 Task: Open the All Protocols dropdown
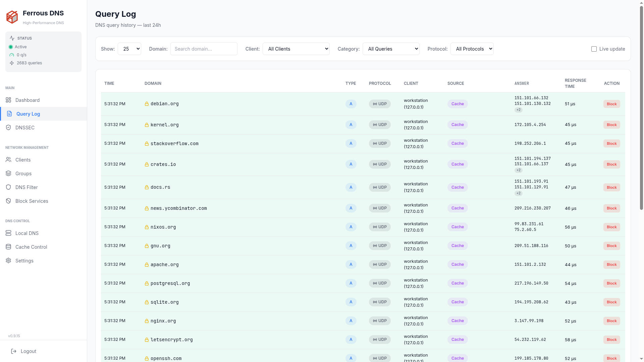(x=472, y=49)
